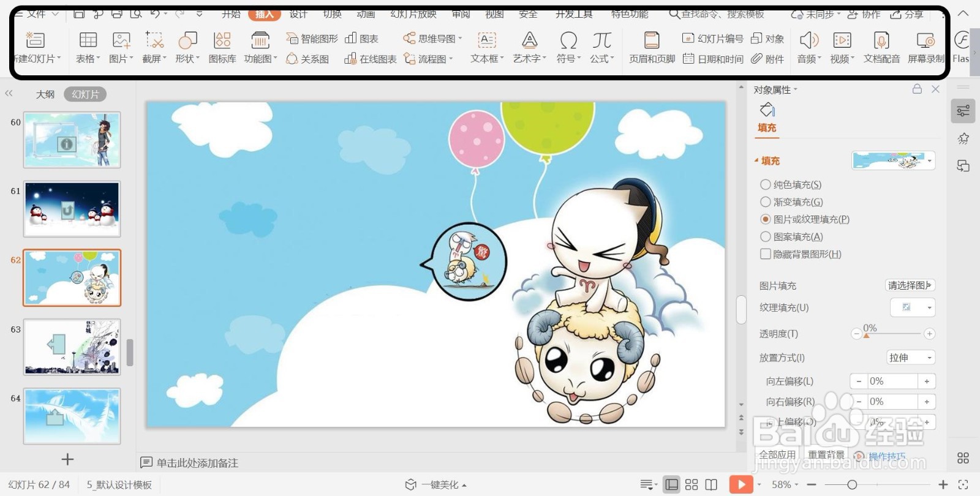
Task: Adjust the zoom slider in status bar
Action: [x=851, y=485]
